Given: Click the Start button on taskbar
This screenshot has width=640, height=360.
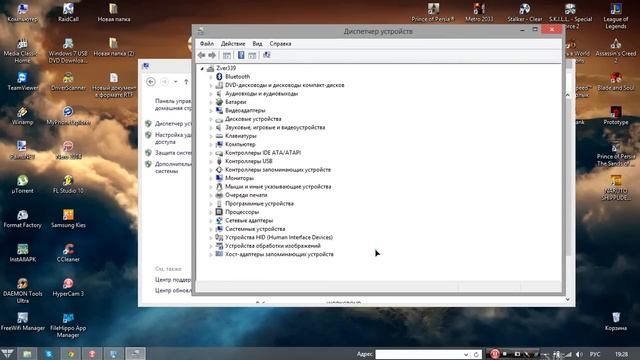Looking at the screenshot, I should tap(7, 353).
